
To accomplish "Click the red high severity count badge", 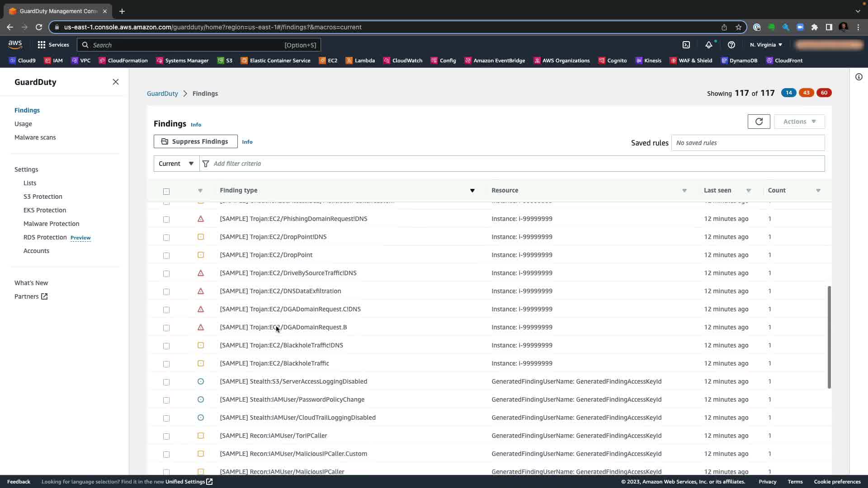I will (824, 93).
